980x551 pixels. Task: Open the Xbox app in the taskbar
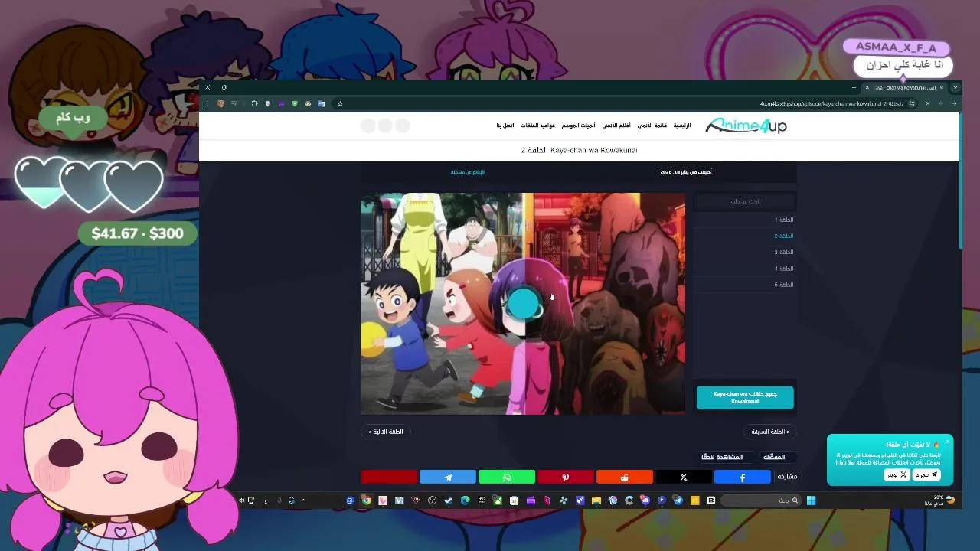497,500
